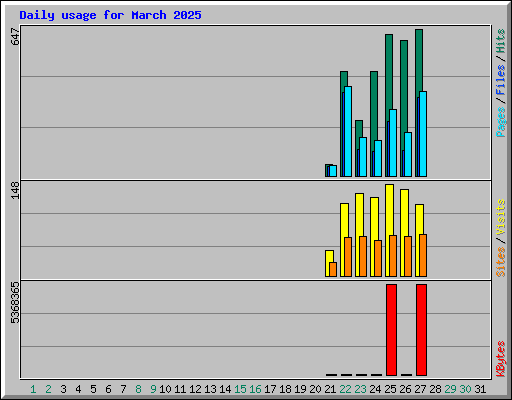
Task: Click the cyan Pages bar for day 21
Action: pos(333,171)
